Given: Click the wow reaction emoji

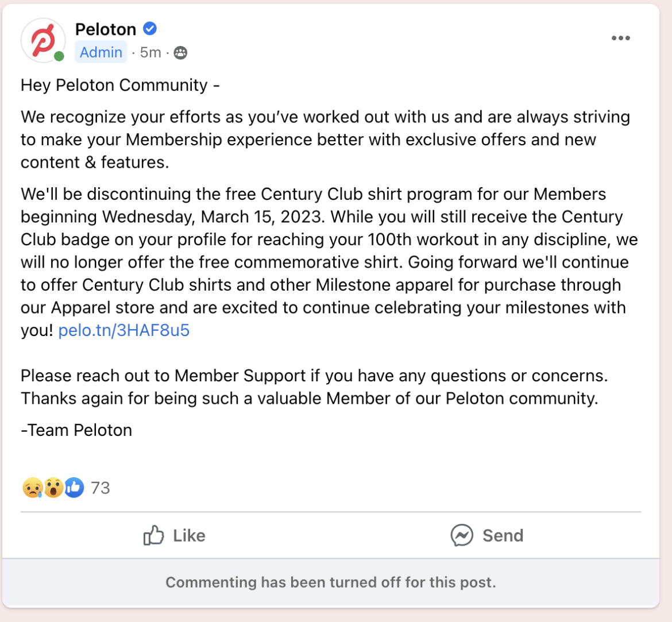Looking at the screenshot, I should (53, 488).
